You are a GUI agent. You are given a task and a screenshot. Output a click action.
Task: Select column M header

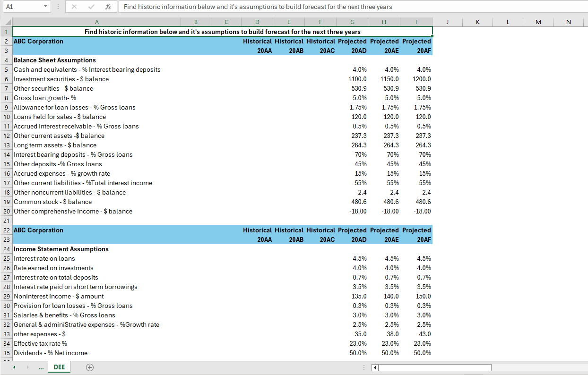(x=538, y=22)
